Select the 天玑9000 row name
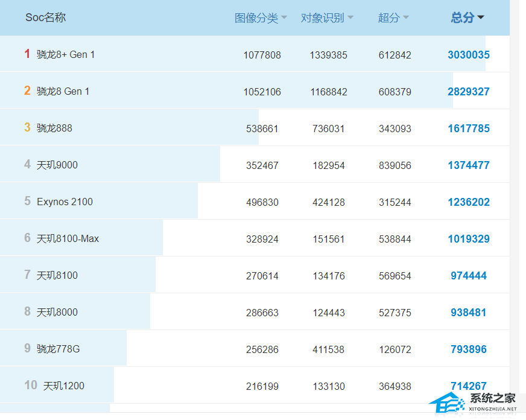This screenshot has width=526, height=420. point(57,165)
